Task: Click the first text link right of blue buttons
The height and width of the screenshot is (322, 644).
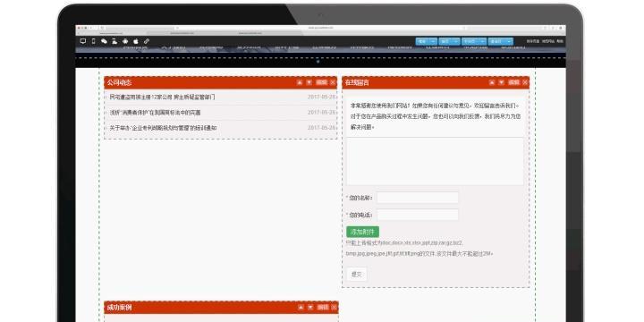Action: [x=533, y=41]
